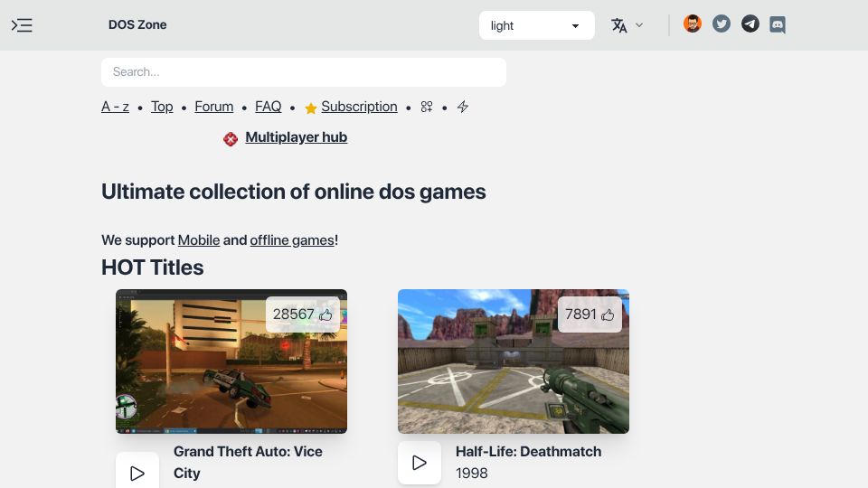The width and height of the screenshot is (868, 488).
Task: Click the Half-Life: Deathmatch title
Action: 528,452
